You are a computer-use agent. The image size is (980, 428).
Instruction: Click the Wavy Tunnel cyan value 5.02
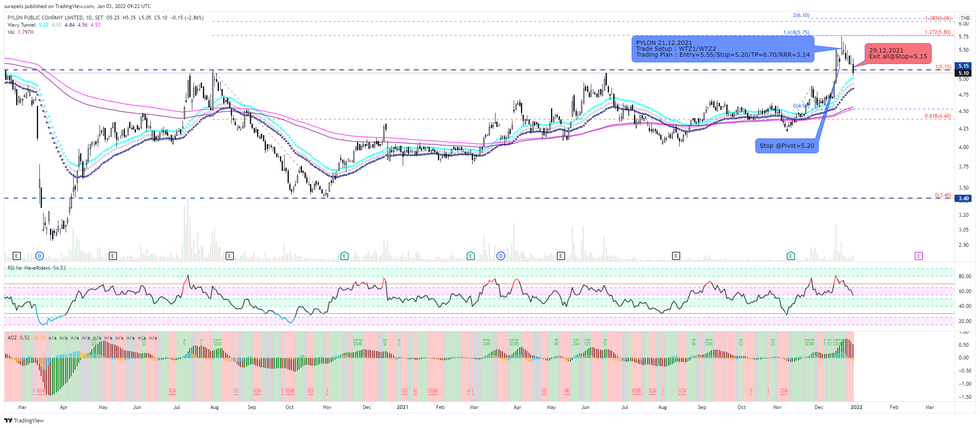[x=44, y=25]
